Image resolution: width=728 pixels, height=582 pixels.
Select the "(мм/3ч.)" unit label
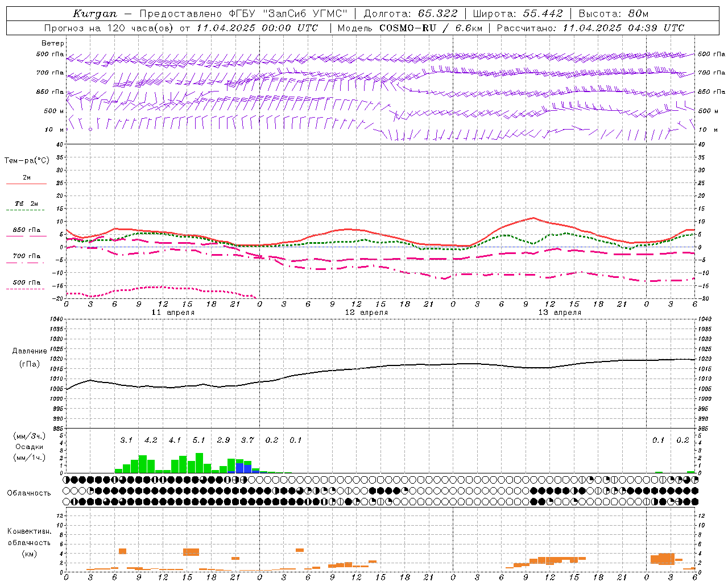pos(29,436)
